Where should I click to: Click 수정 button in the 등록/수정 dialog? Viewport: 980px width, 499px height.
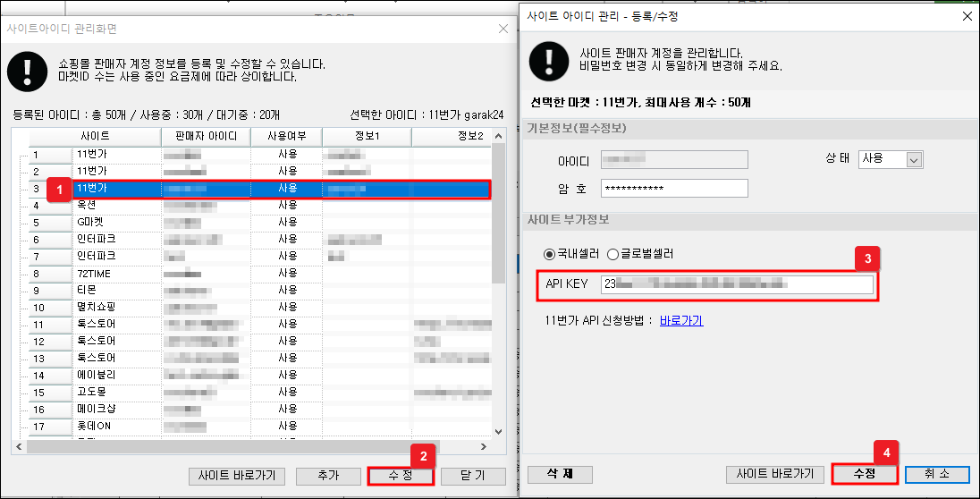pos(865,475)
